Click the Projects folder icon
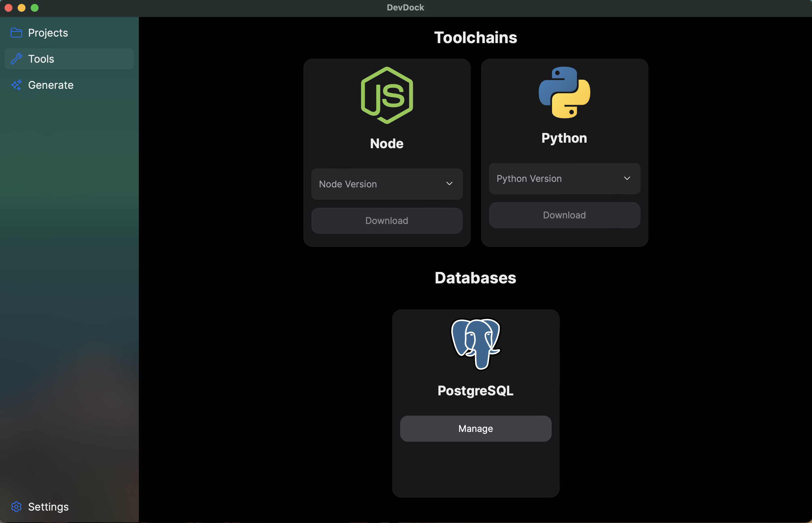The image size is (812, 523). click(x=16, y=33)
